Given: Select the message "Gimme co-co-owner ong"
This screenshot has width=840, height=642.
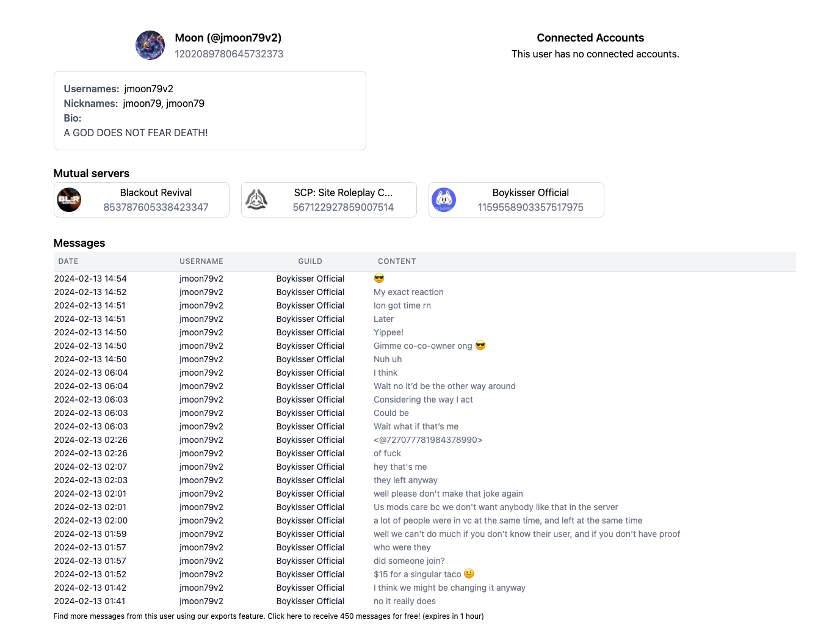Looking at the screenshot, I should [422, 346].
